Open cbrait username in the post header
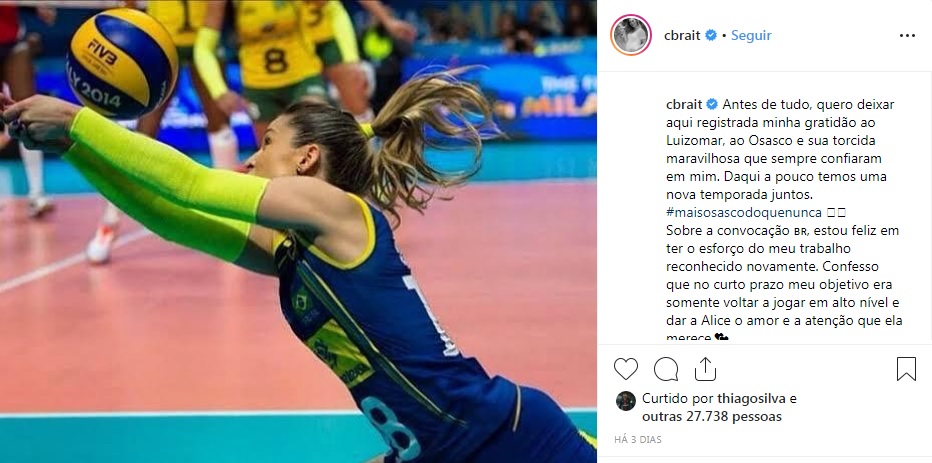Image resolution: width=932 pixels, height=463 pixels. coord(682,36)
